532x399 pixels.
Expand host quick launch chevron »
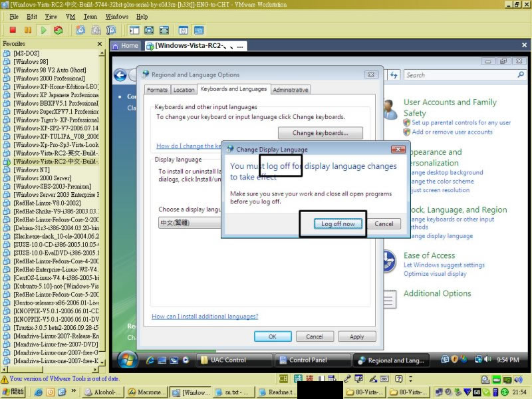tap(74, 391)
